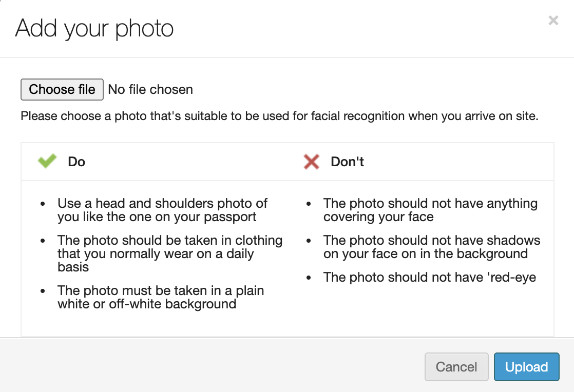Click the 'No file chosen' label

(150, 90)
